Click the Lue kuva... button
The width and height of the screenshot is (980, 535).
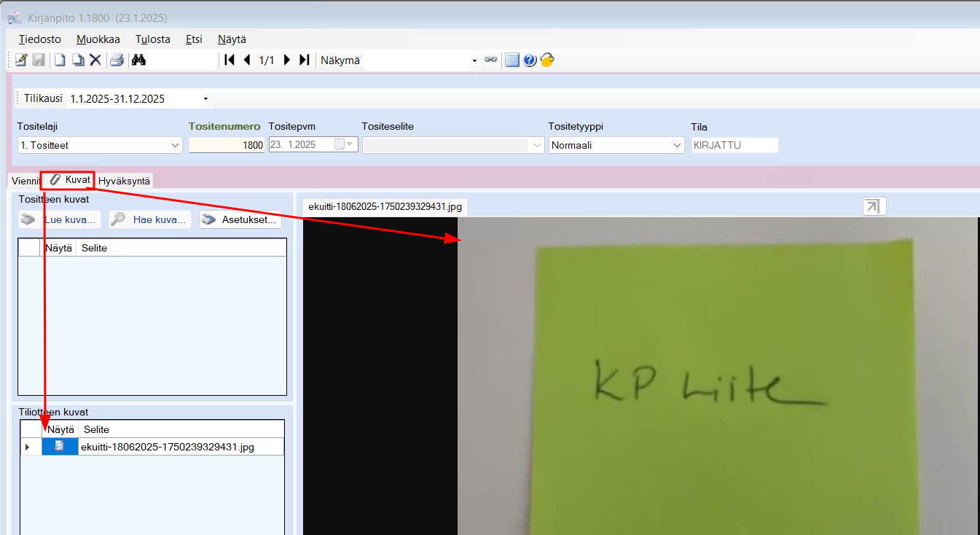tap(60, 219)
